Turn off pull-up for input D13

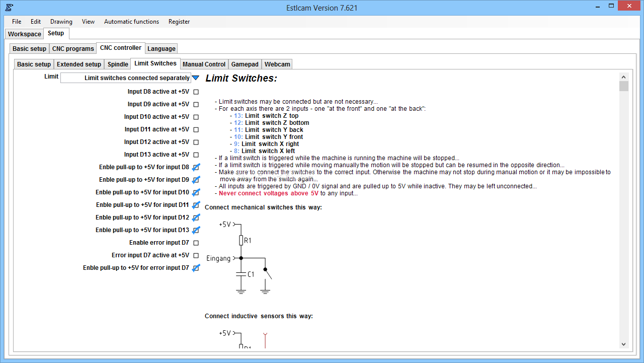pyautogui.click(x=196, y=230)
